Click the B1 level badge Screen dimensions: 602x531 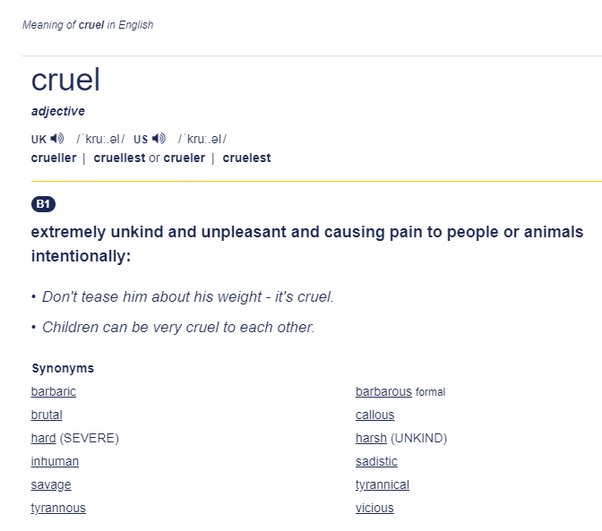point(43,204)
